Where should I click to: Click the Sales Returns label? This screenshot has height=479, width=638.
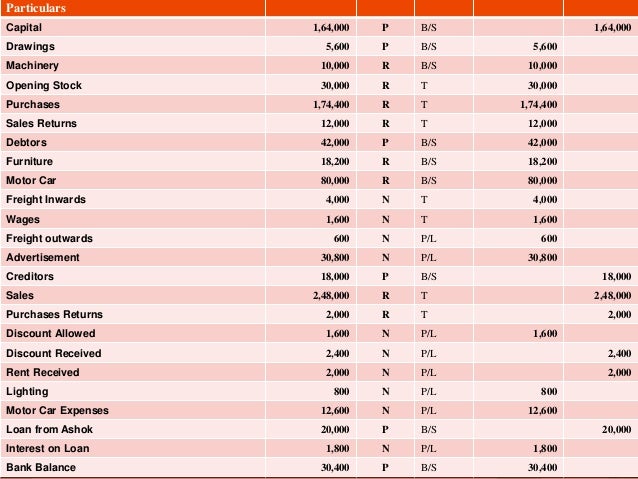coord(41,123)
